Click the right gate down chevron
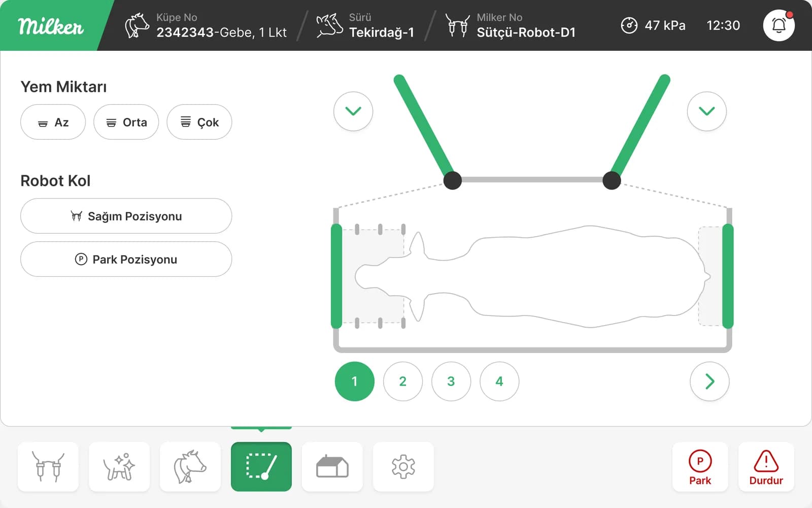Viewport: 812px width, 508px height. pyautogui.click(x=707, y=111)
